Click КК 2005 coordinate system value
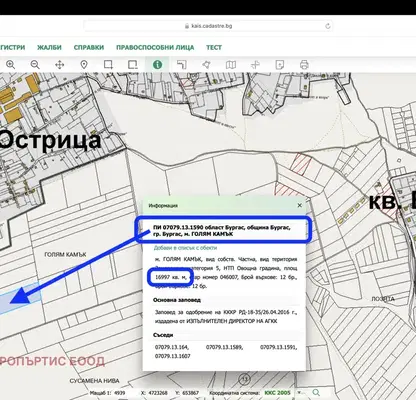 pos(277,393)
